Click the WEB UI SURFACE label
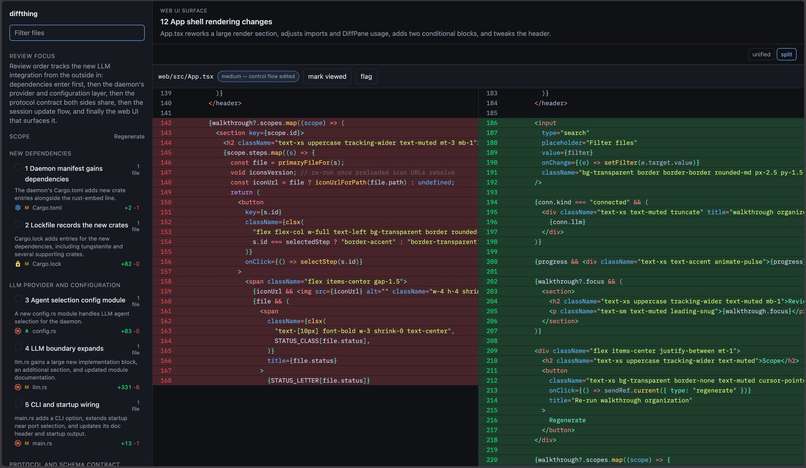806x468 pixels. [184, 10]
